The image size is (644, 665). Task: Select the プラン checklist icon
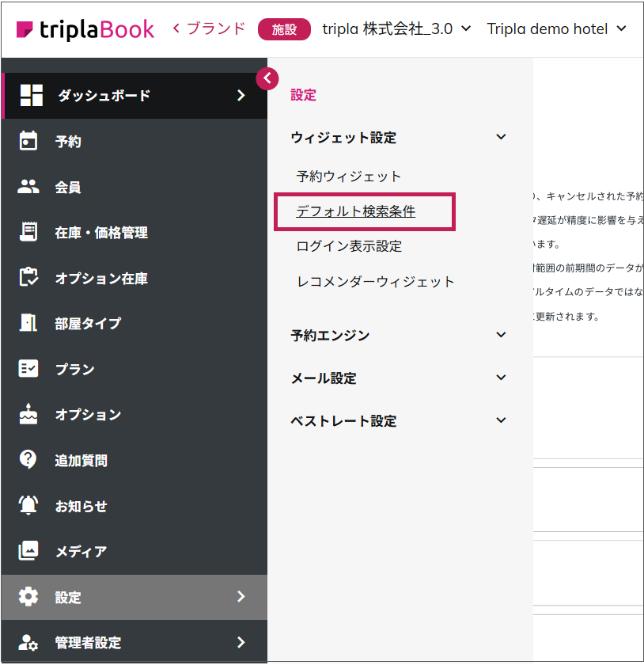[x=28, y=369]
